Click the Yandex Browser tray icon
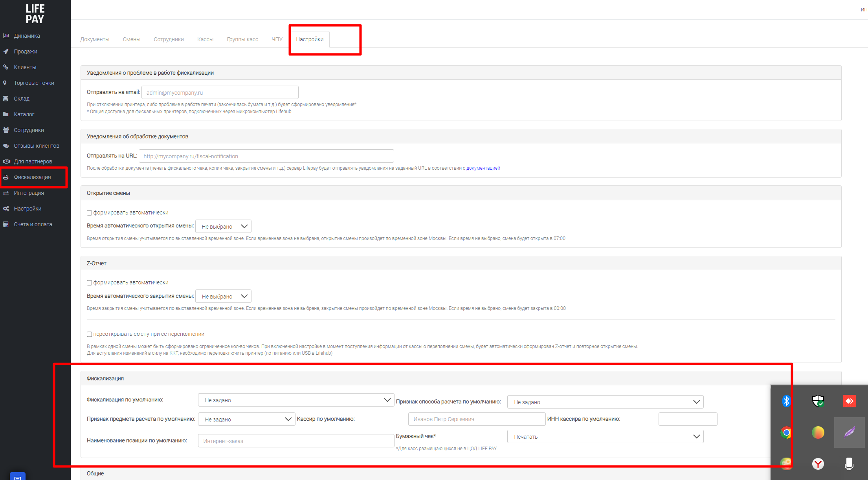The height and width of the screenshot is (480, 868). click(x=818, y=464)
